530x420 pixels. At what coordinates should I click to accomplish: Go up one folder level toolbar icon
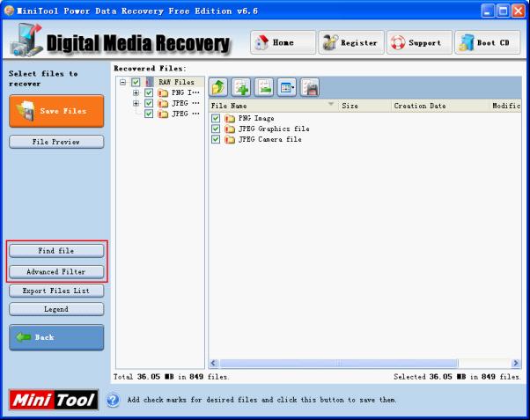click(218, 87)
